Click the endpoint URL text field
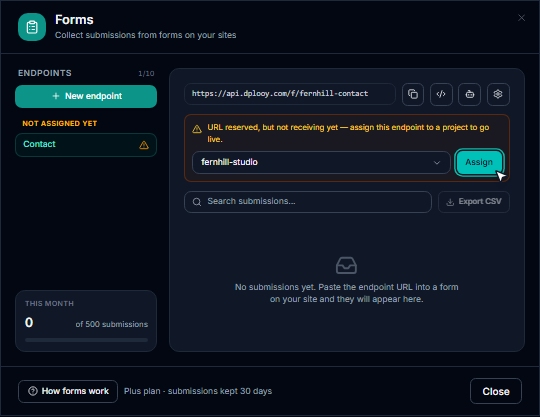The height and width of the screenshot is (417, 540). pyautogui.click(x=290, y=94)
